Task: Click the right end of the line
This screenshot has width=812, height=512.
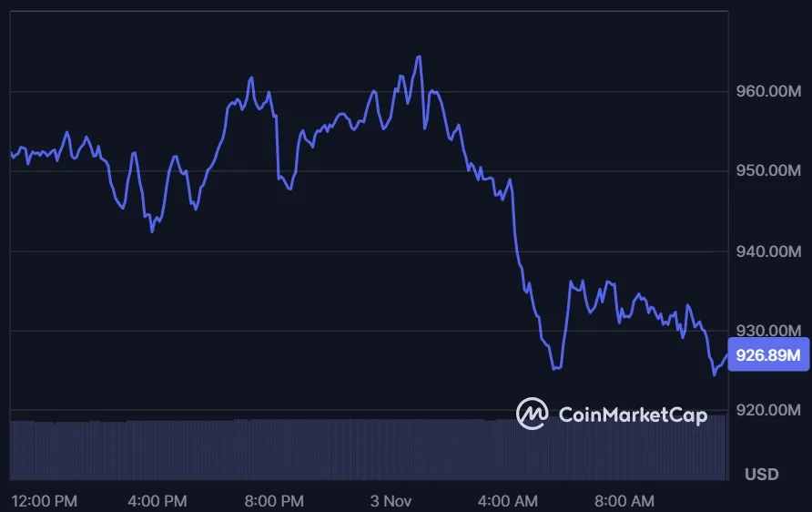Action: (726, 355)
